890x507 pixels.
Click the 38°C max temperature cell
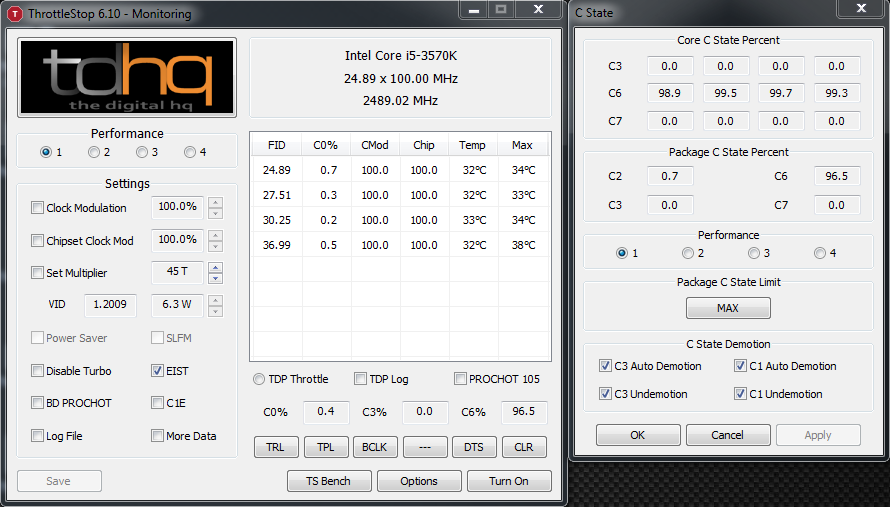click(523, 245)
